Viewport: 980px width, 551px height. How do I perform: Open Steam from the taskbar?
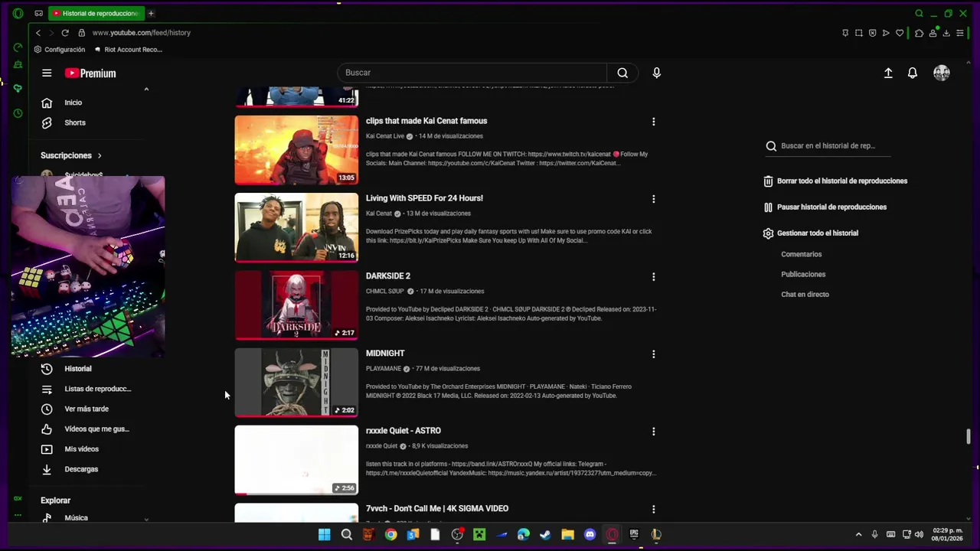click(545, 534)
